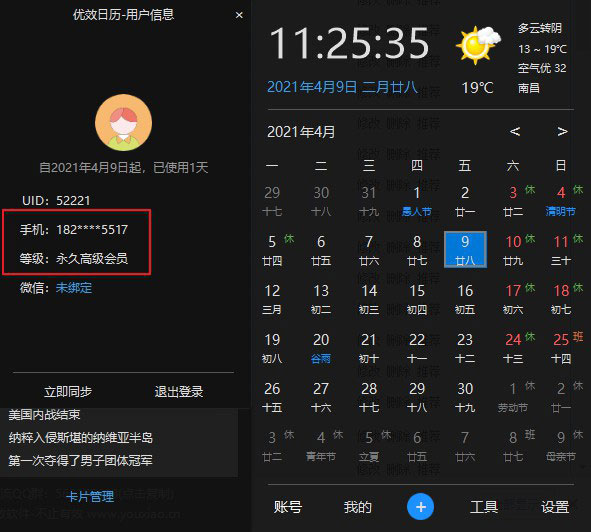591x532 pixels.
Task: Click the 空气优 32 air quality text
Action: [x=542, y=68]
